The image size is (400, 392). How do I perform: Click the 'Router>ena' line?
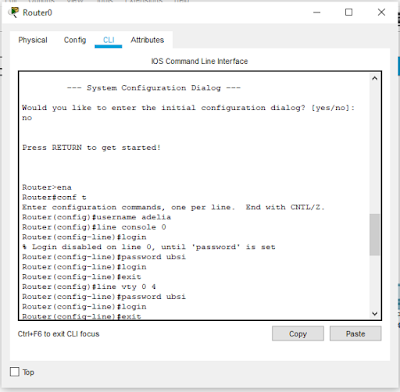[x=47, y=187]
